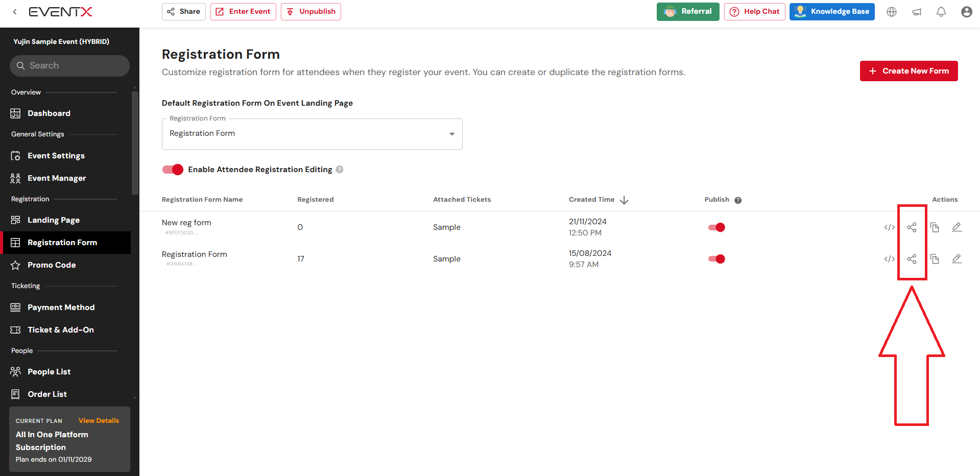Open Event Settings in the sidebar
This screenshot has height=476, width=980.
(66, 156)
